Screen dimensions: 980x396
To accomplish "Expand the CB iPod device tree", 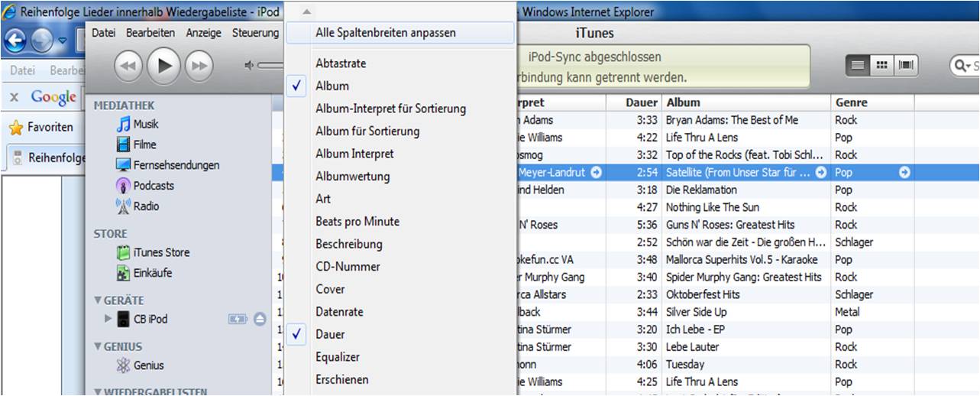I will (x=108, y=319).
